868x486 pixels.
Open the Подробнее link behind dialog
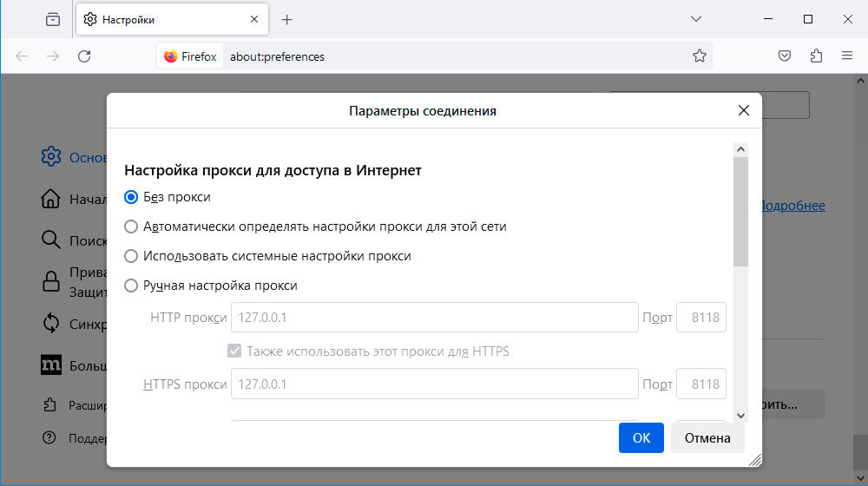click(793, 206)
